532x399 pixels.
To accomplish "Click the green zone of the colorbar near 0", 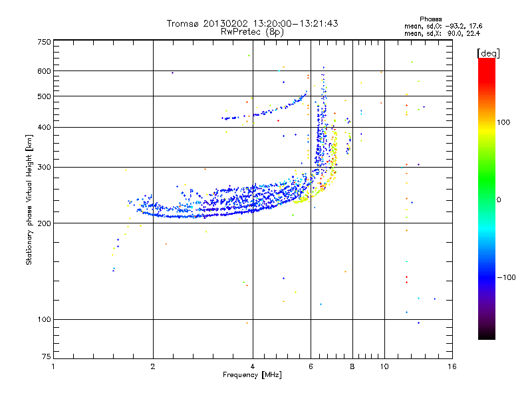I will [487, 190].
